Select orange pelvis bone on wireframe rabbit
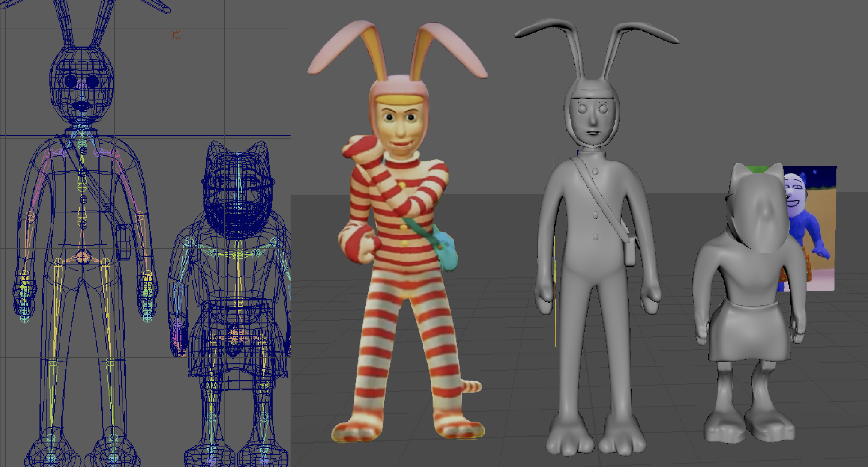 [82, 258]
